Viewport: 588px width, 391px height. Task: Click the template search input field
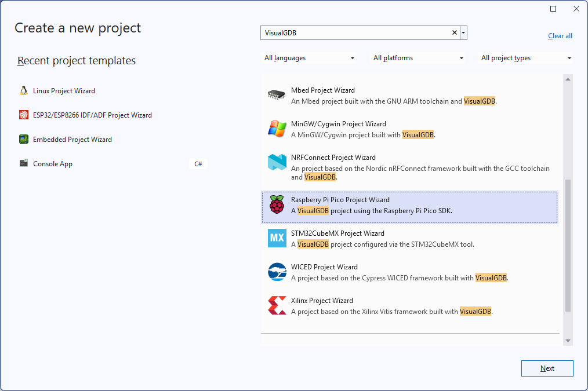tap(354, 33)
